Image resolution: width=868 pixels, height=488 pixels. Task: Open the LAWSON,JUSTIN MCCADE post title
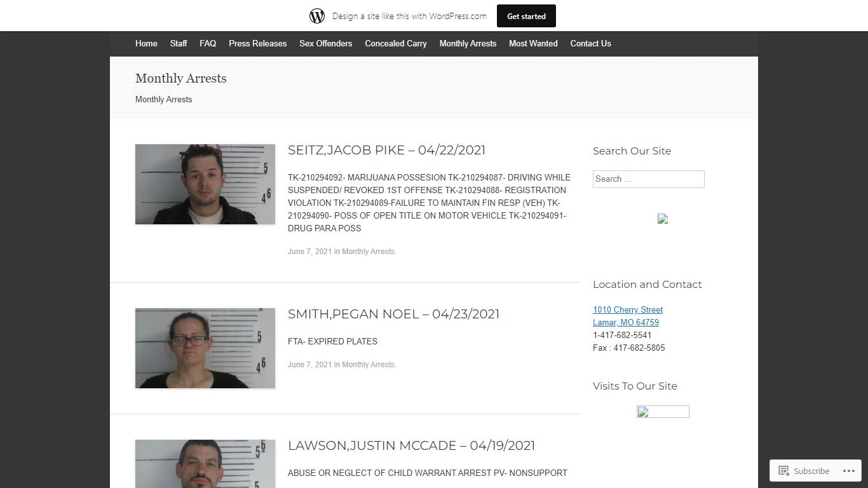(411, 445)
